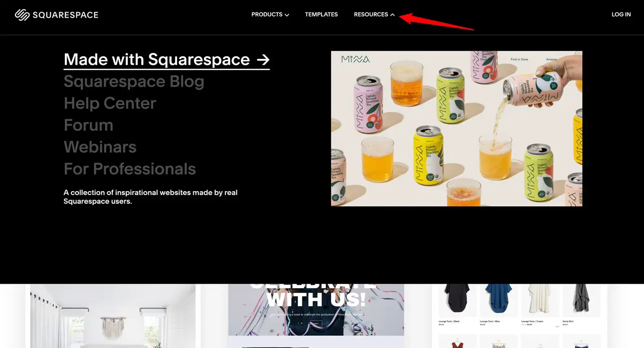Open the For Professionals link
The width and height of the screenshot is (644, 348).
click(x=130, y=168)
